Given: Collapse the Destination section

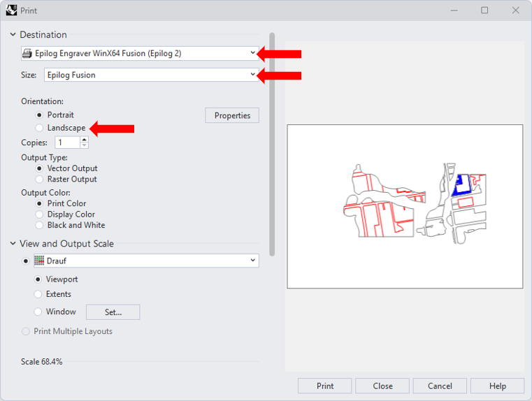Looking at the screenshot, I should (13, 35).
